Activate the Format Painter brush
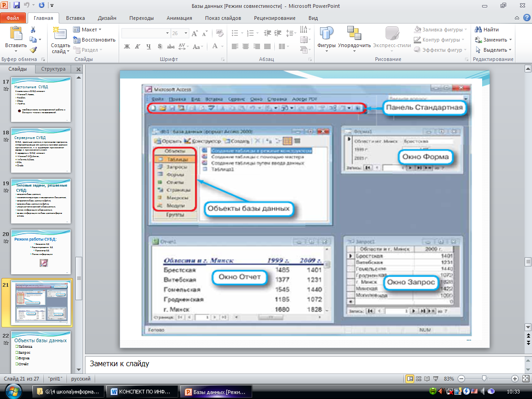 pos(33,50)
